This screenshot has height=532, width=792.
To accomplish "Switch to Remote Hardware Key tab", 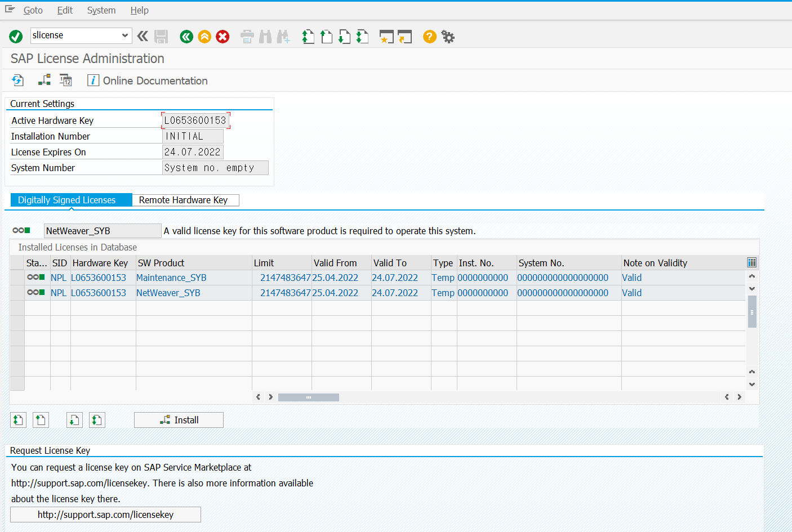I will pos(184,200).
